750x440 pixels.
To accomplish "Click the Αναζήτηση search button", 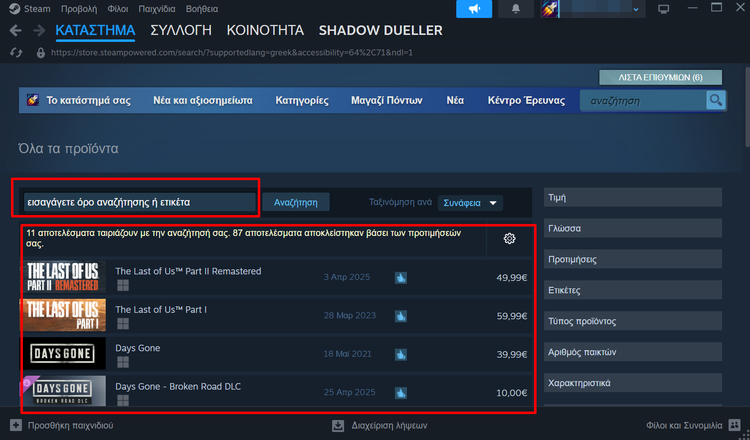I will pos(296,202).
